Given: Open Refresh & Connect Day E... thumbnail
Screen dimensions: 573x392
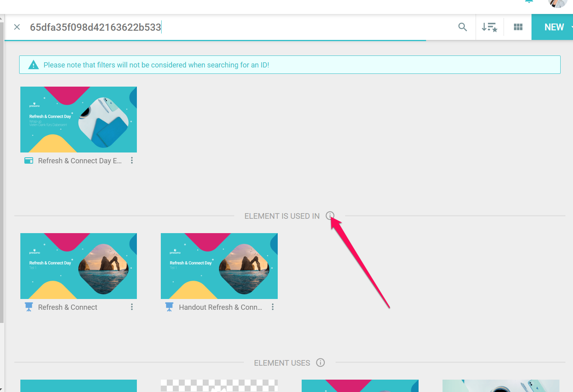Looking at the screenshot, I should click(79, 119).
